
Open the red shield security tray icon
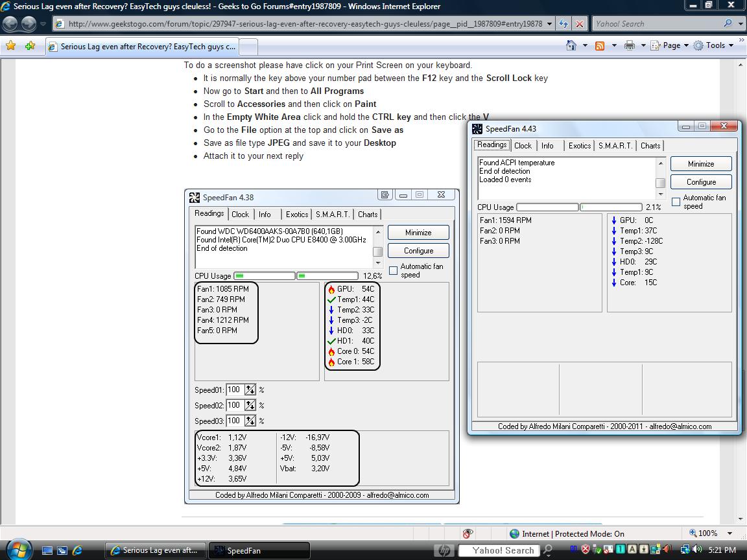(x=586, y=550)
